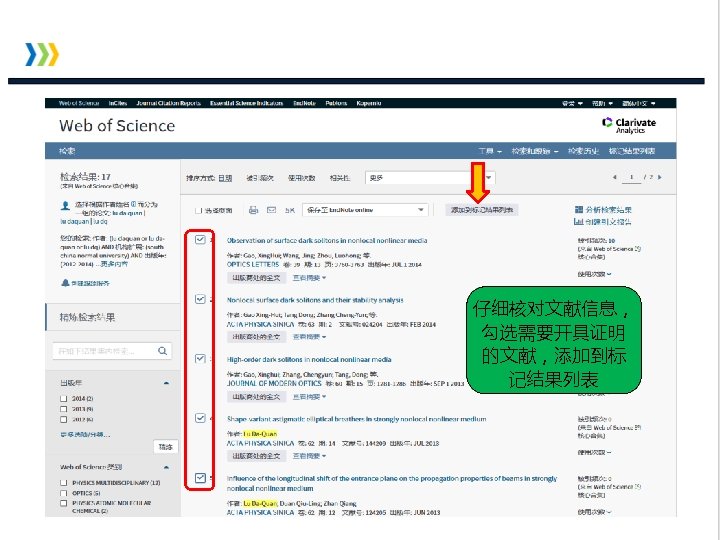720x540 pixels.
Task: Open Publons in top navigation
Action: point(336,103)
